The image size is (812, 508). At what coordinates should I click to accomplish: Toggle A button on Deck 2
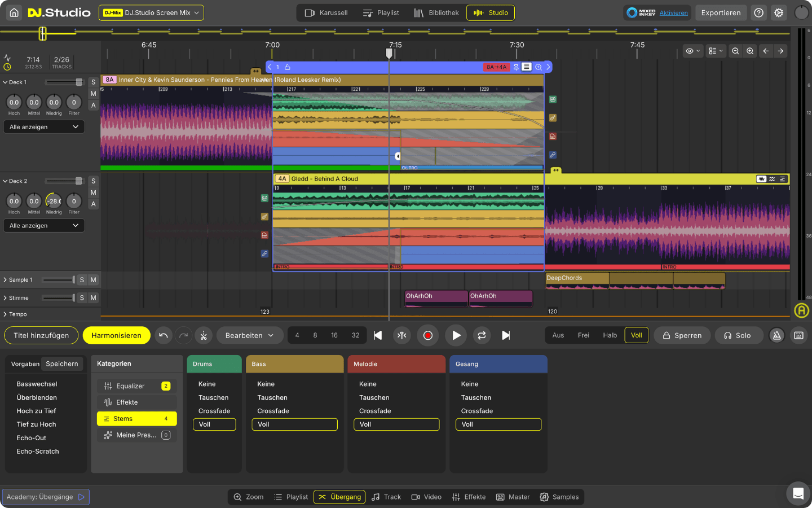pyautogui.click(x=94, y=204)
